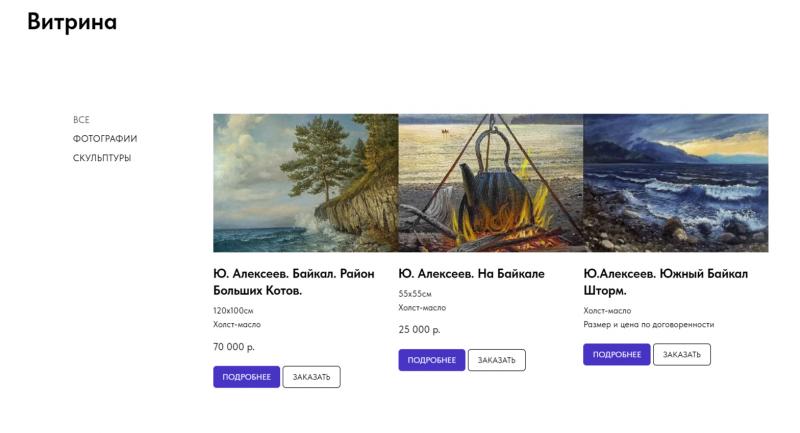The width and height of the screenshot is (800, 433).
Task: Click the 120x100см size label
Action: (233, 311)
